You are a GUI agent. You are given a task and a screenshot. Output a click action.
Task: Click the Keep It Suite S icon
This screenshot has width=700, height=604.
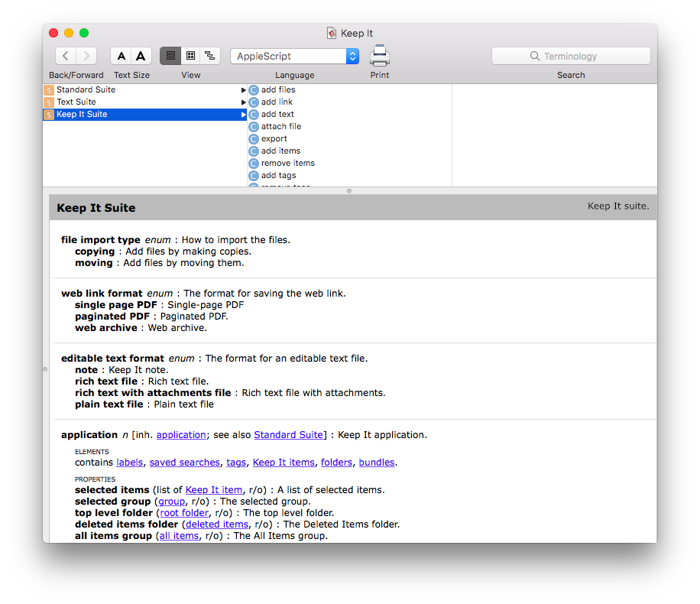point(49,115)
